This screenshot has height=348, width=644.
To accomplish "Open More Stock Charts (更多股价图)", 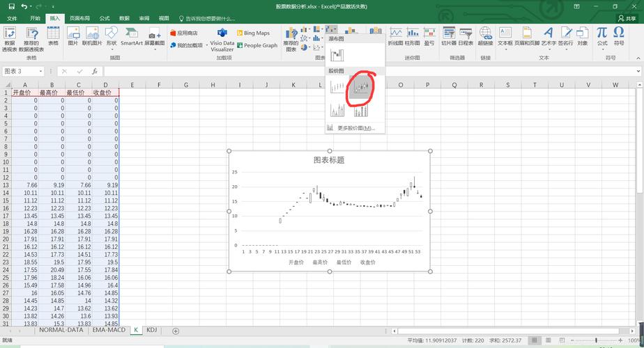I will 355,128.
